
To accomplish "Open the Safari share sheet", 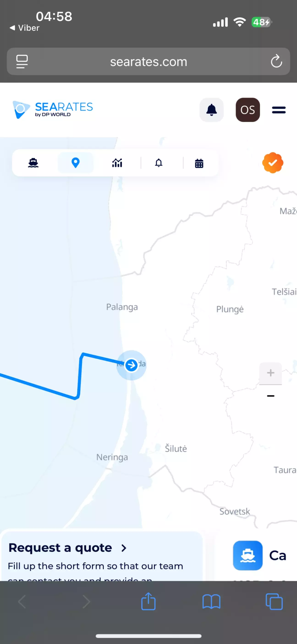I will 148,601.
